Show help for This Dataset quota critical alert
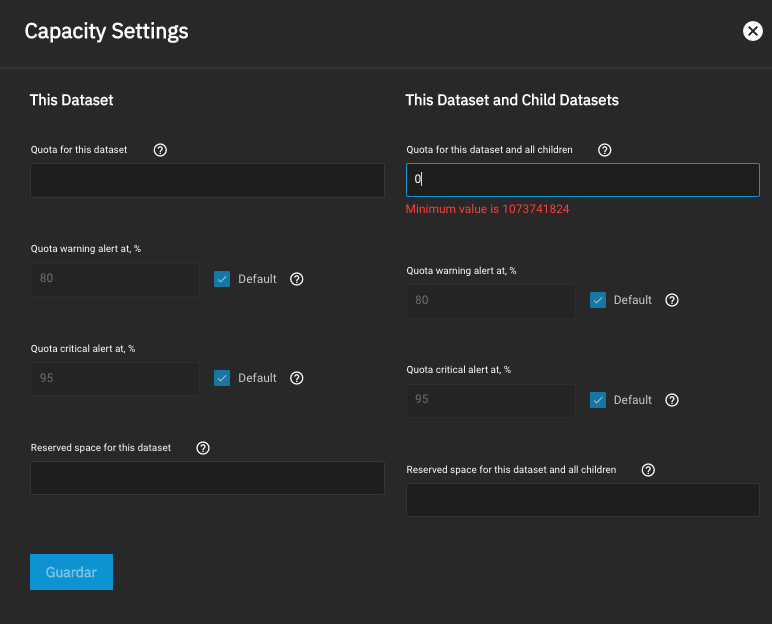This screenshot has height=624, width=772. click(x=296, y=378)
